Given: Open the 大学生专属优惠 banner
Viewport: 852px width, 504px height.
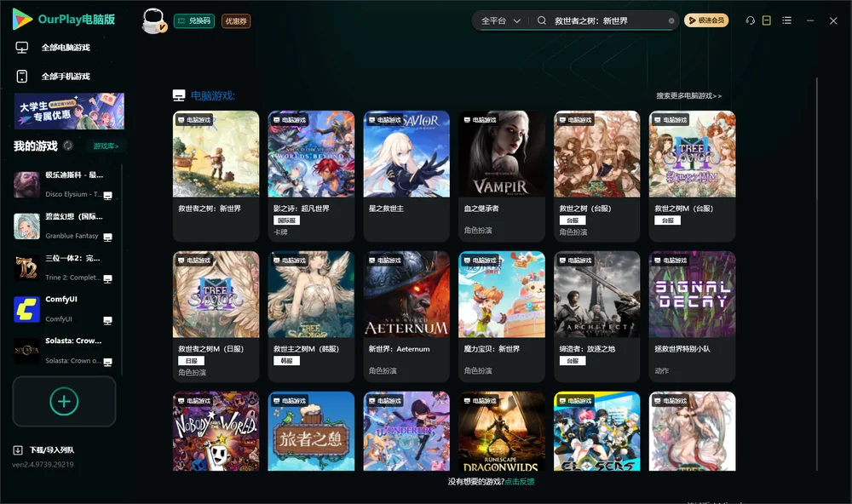Looking at the screenshot, I should [x=70, y=112].
